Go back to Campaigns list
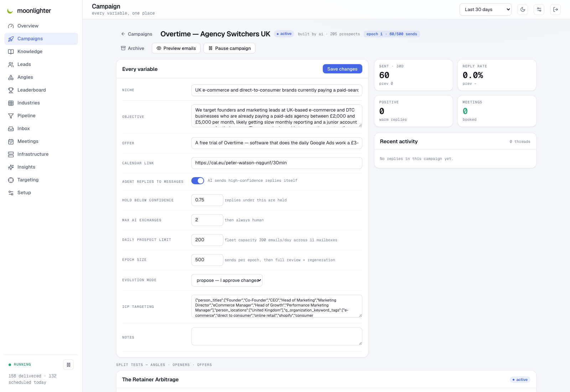Image resolution: width=570 pixels, height=392 pixels. (x=136, y=34)
